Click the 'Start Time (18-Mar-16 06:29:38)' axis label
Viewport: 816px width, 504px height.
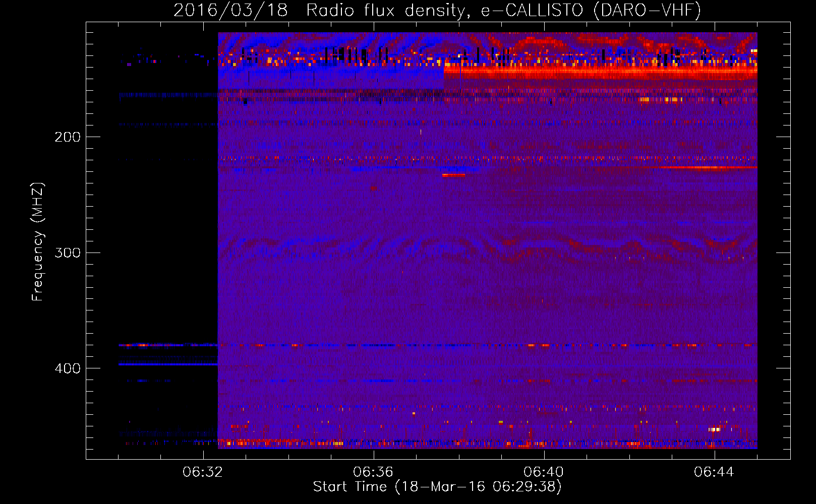click(x=437, y=487)
